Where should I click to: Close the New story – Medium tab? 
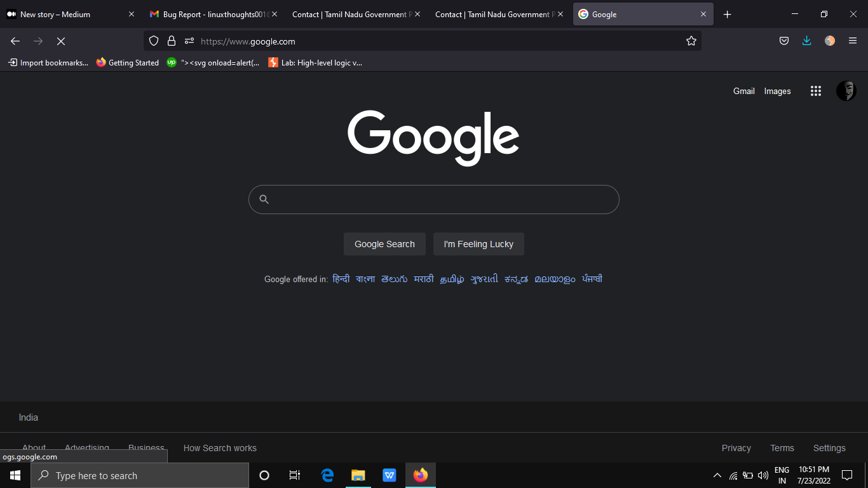tap(132, 14)
